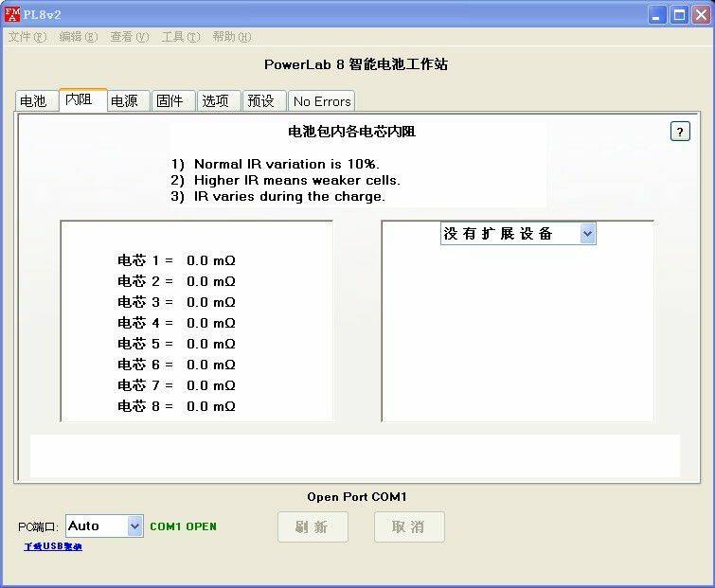Close the PL8v2 window
This screenshot has width=715, height=588.
coord(701,14)
